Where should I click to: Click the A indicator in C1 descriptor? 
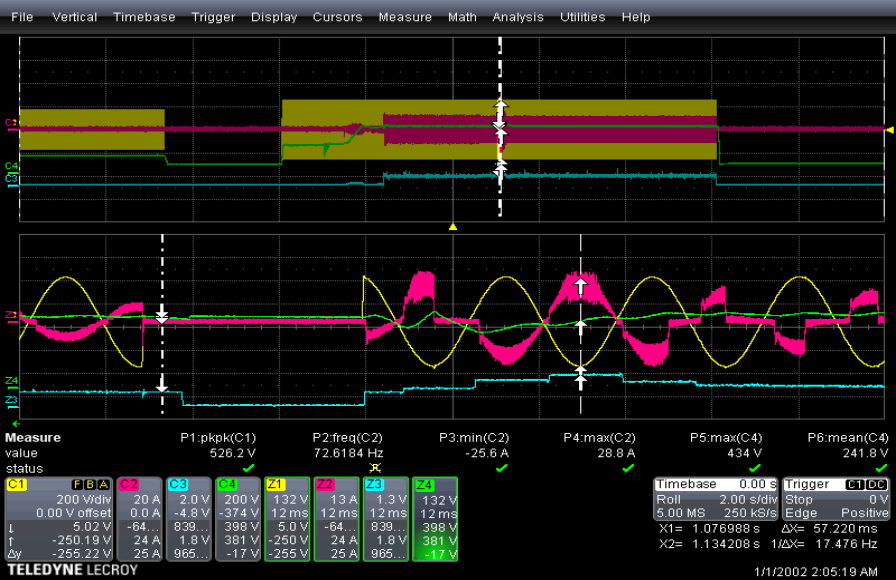pos(103,485)
